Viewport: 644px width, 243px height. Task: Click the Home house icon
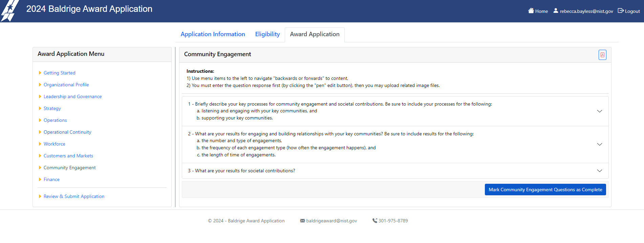click(x=531, y=11)
